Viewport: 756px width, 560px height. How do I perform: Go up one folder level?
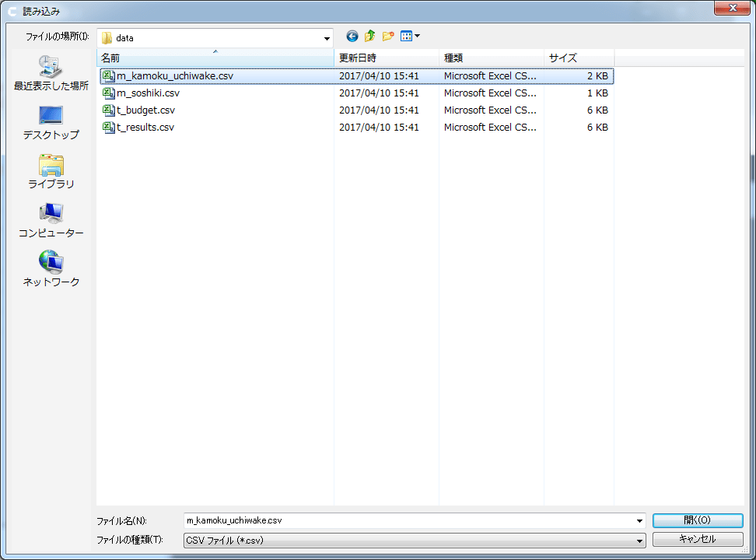tap(370, 37)
